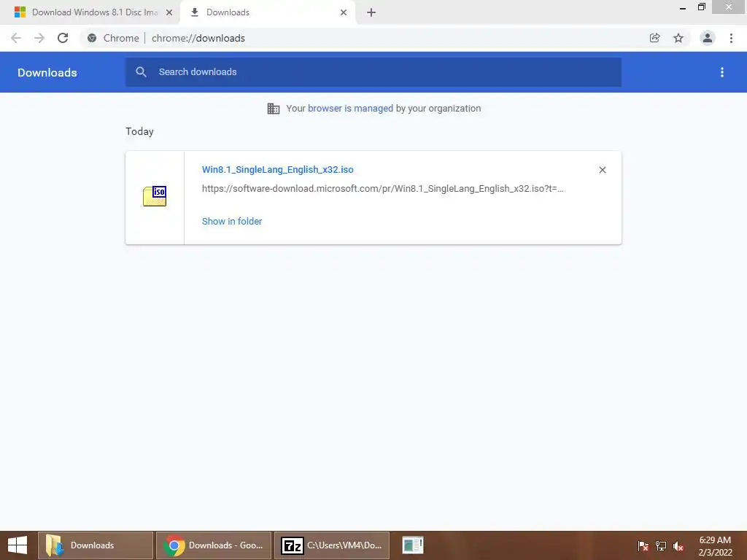
Task: Remove the ISO download from list
Action: [602, 170]
